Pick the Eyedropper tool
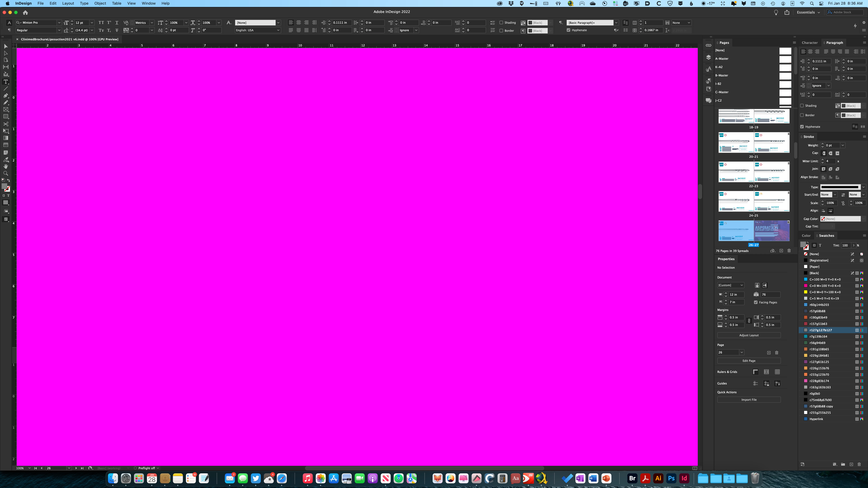The image size is (868, 488). coord(6,160)
